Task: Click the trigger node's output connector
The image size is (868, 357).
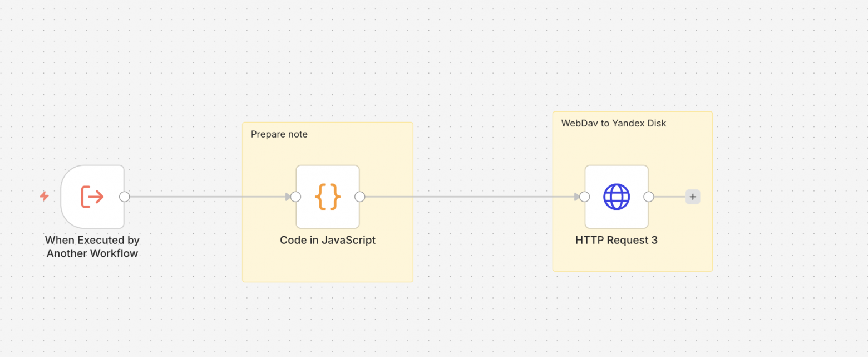Action: 125,197
